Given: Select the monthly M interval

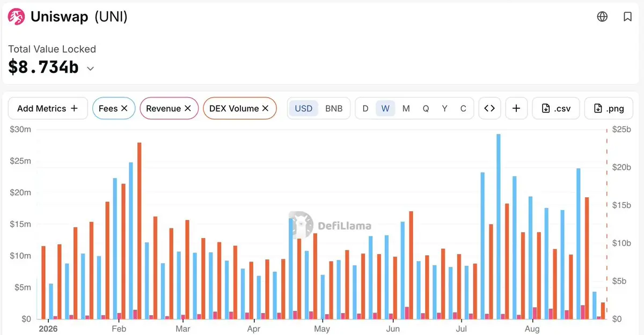Looking at the screenshot, I should click(x=406, y=108).
